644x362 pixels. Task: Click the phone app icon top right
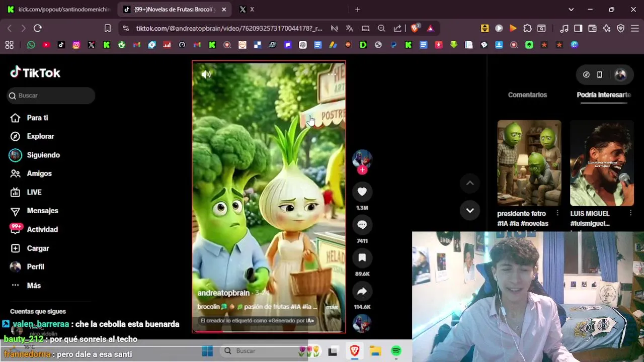599,74
